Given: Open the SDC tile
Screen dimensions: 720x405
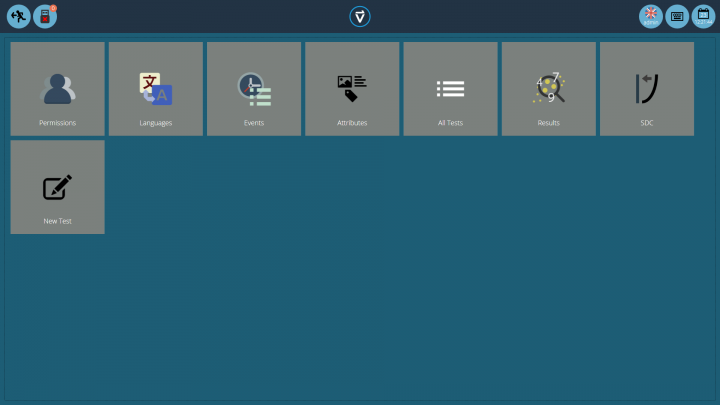Looking at the screenshot, I should click(x=647, y=89).
